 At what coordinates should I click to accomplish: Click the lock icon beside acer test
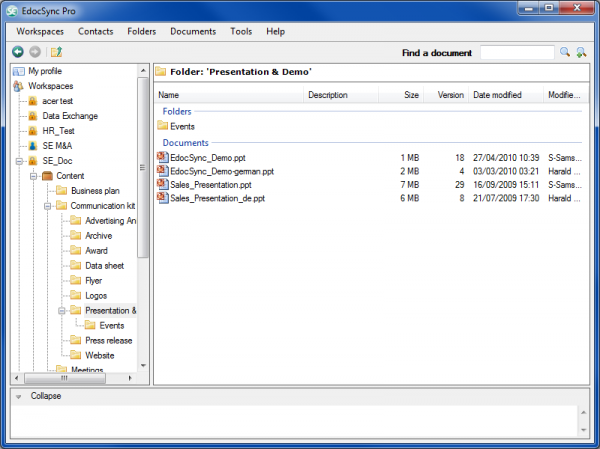pyautogui.click(x=33, y=101)
